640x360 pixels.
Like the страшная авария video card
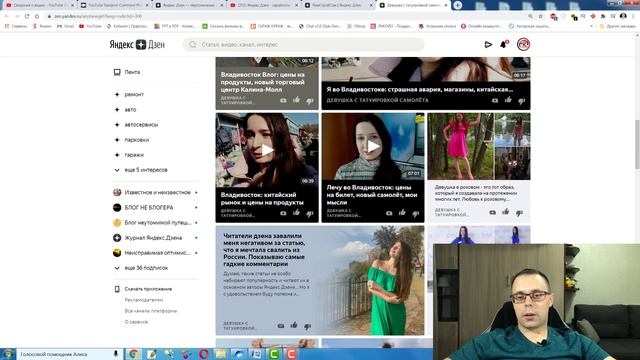pyautogui.click(x=508, y=100)
